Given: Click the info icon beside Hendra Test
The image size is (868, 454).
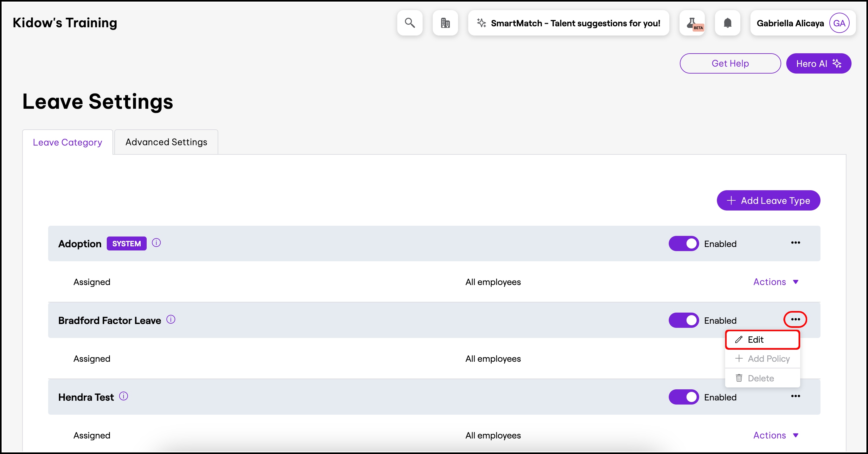Looking at the screenshot, I should 124,396.
